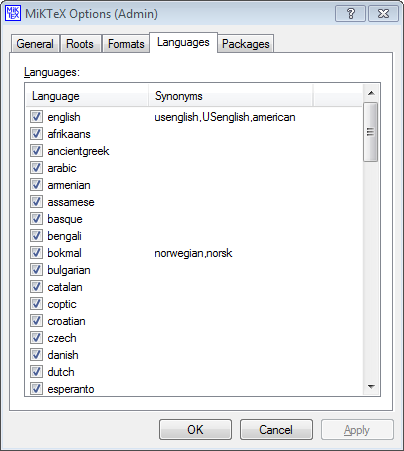This screenshot has height=451, width=404.
Task: Open the Roots tab
Action: 80,44
